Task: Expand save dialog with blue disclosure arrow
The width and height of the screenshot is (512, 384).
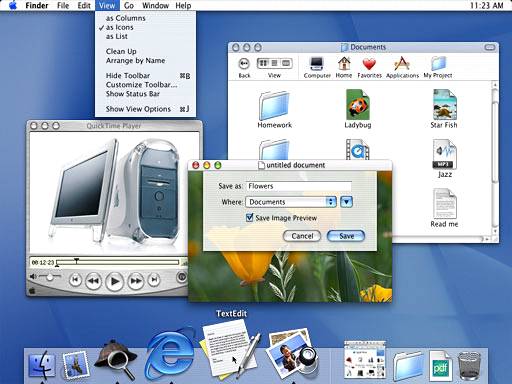Action: (346, 202)
